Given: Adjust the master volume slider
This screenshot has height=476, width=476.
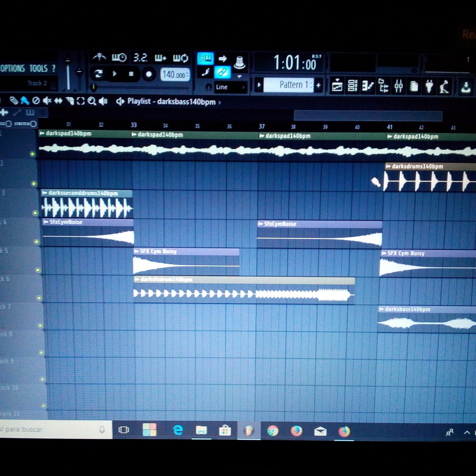Looking at the screenshot, I should pyautogui.click(x=68, y=74).
